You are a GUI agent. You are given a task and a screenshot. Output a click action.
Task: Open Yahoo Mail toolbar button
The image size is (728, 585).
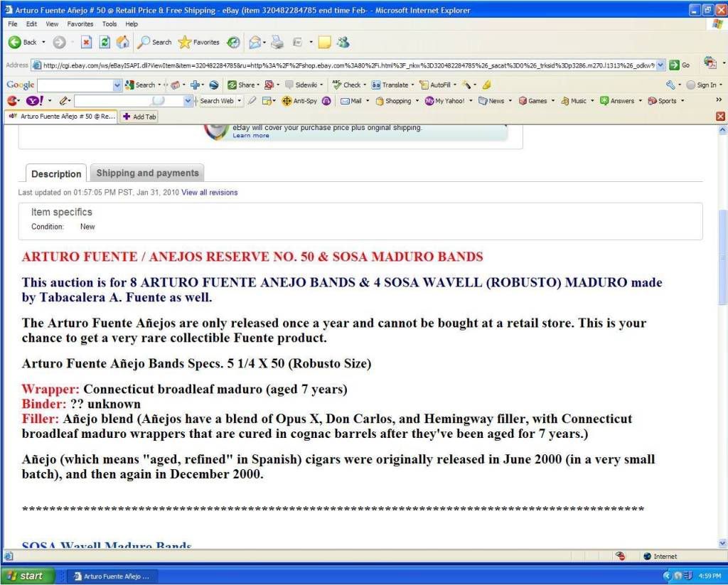click(351, 101)
